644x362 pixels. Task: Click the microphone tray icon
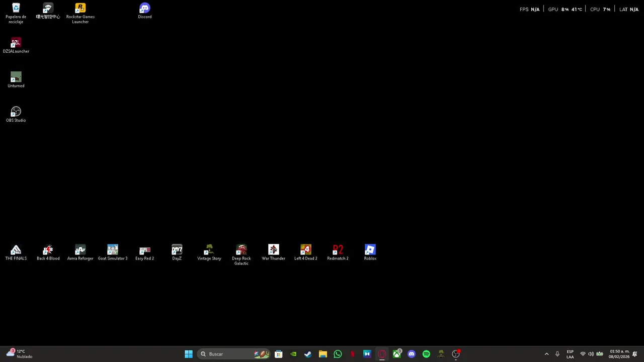(x=557, y=354)
